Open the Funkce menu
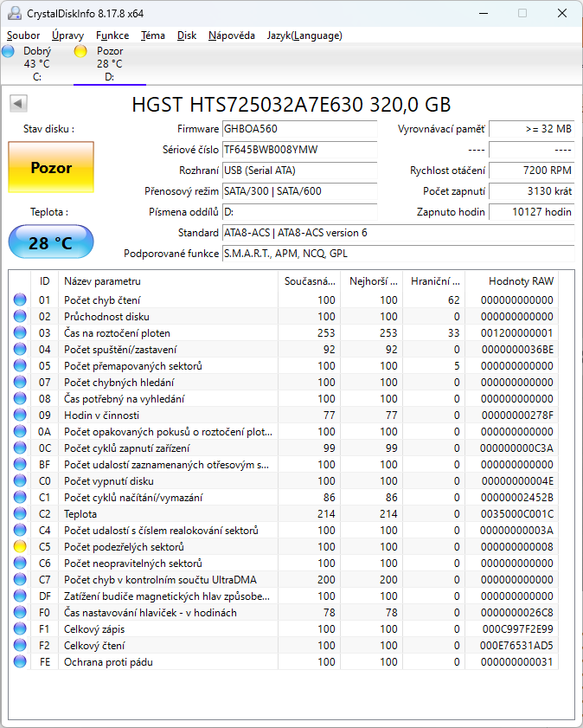Image resolution: width=583 pixels, height=728 pixels. tap(112, 35)
